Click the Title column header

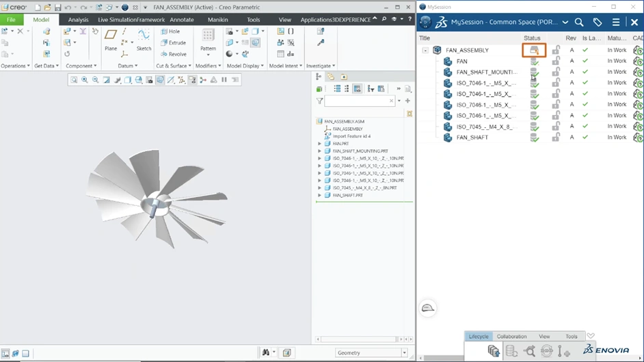(x=425, y=38)
